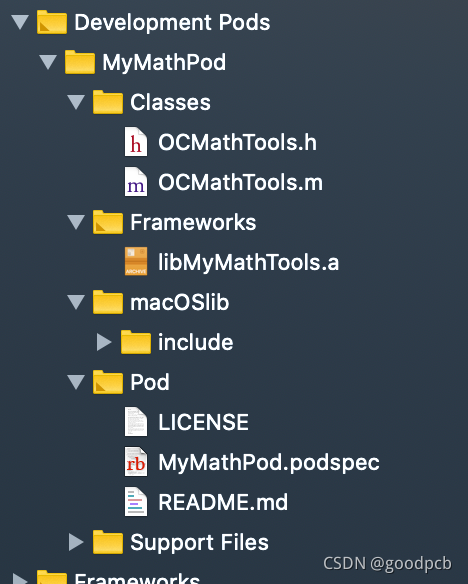The height and width of the screenshot is (584, 468).
Task: Expand the include folder triangle
Action: pos(104,342)
